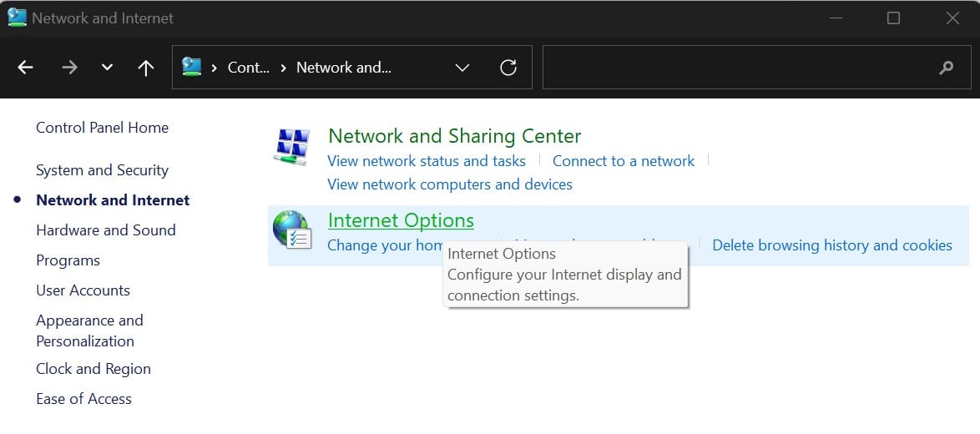The image size is (980, 434).
Task: Expand the chevron before 'Network and...' breadcrumb
Action: 283,68
